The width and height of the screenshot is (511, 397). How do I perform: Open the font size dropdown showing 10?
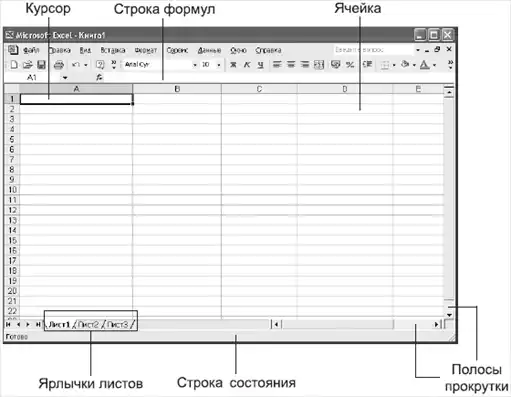[x=219, y=65]
